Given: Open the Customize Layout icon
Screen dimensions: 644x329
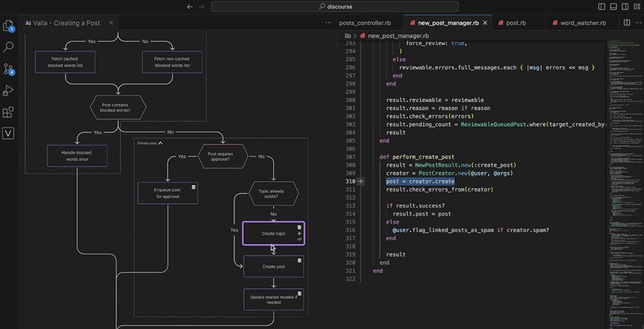Looking at the screenshot, I should [636, 6].
